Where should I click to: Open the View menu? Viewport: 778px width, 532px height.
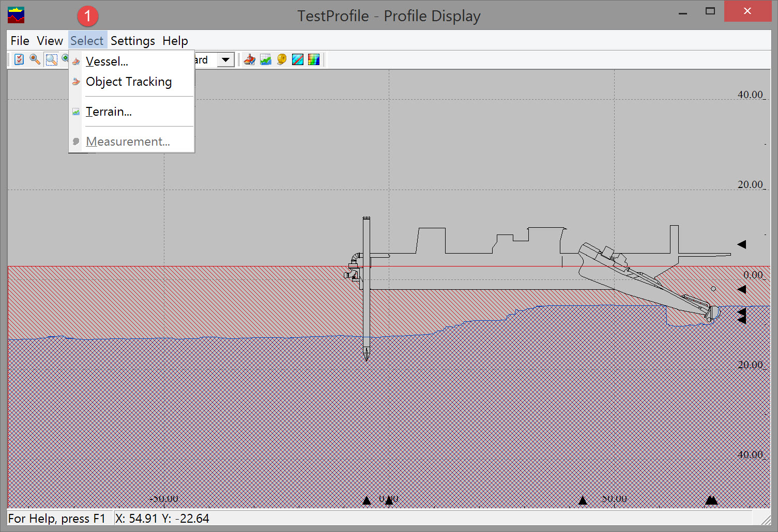(50, 41)
